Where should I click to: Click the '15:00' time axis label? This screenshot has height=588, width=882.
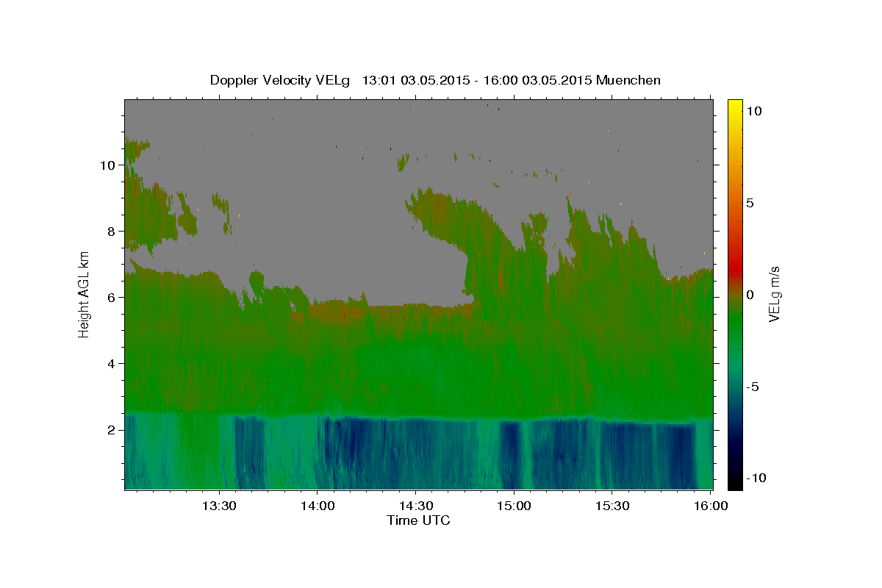click(514, 506)
